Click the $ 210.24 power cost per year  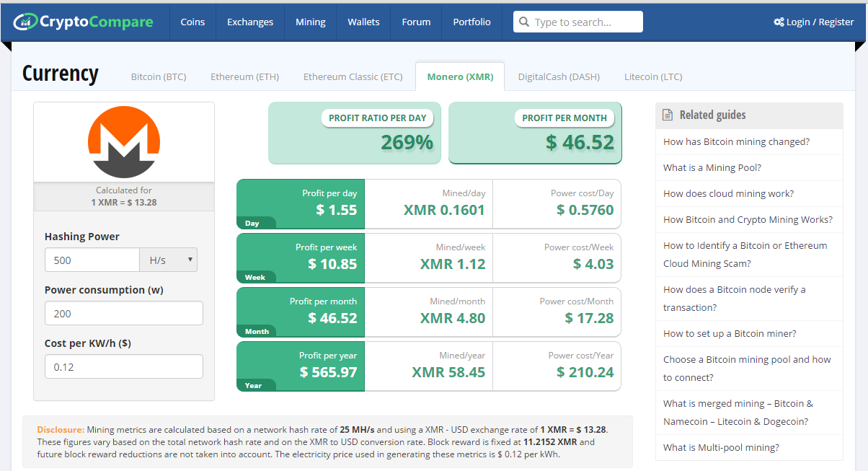pos(585,372)
